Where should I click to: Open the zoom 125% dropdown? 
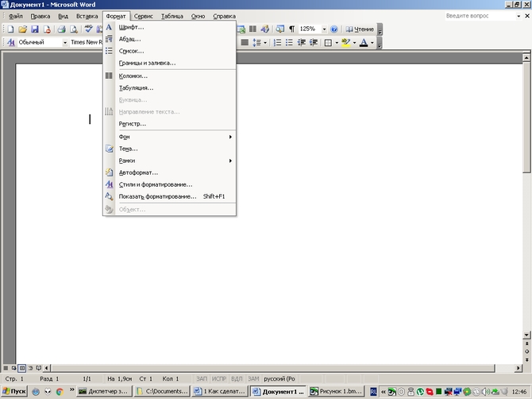[x=324, y=29]
